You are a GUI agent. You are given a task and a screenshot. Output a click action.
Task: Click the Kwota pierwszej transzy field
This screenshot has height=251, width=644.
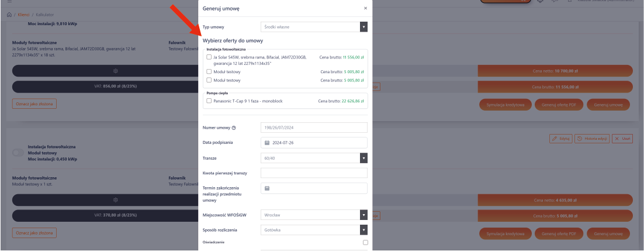point(313,173)
